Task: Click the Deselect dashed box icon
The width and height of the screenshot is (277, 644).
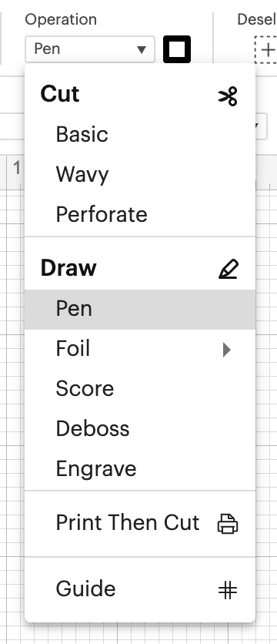Action: point(266,50)
